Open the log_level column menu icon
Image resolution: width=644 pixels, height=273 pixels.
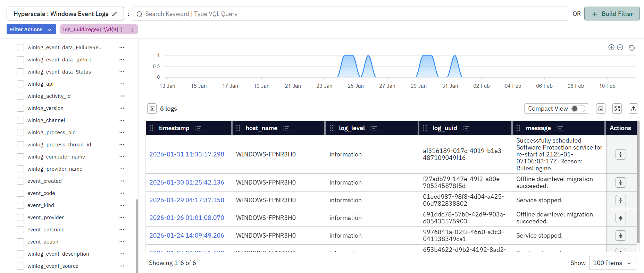374,128
